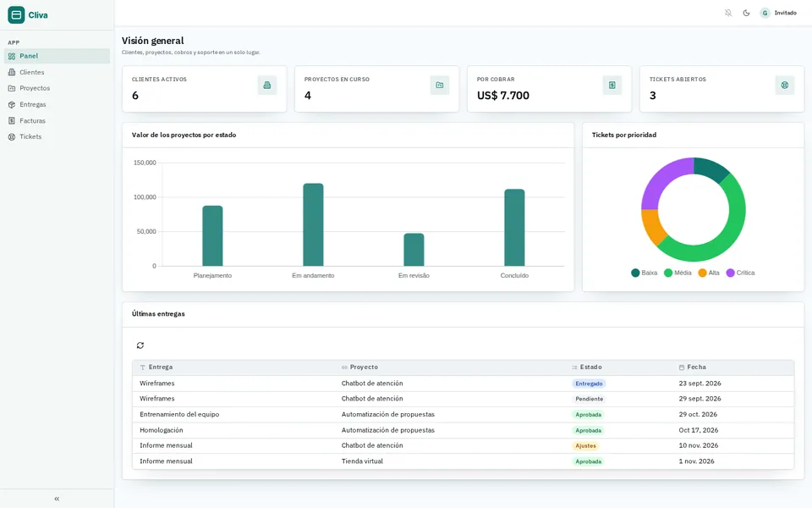Click the Tickets abiertos card icon
Viewport: 812px width, 508px height.
pos(785,85)
